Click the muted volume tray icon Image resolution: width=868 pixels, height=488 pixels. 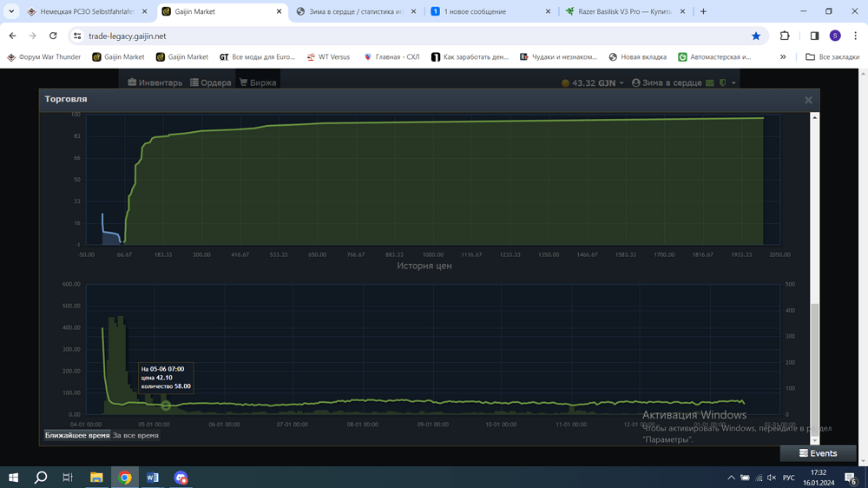tap(772, 478)
